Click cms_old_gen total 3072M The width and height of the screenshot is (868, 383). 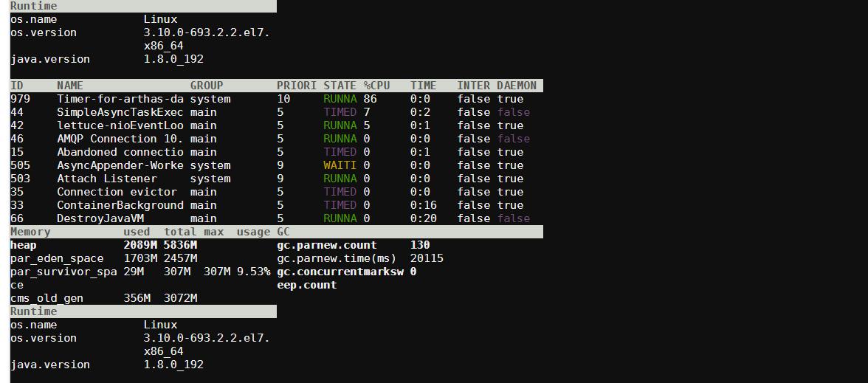tap(180, 298)
